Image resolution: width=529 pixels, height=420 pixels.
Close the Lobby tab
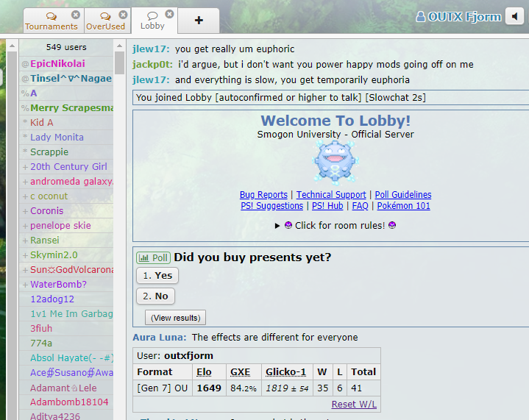click(x=169, y=14)
